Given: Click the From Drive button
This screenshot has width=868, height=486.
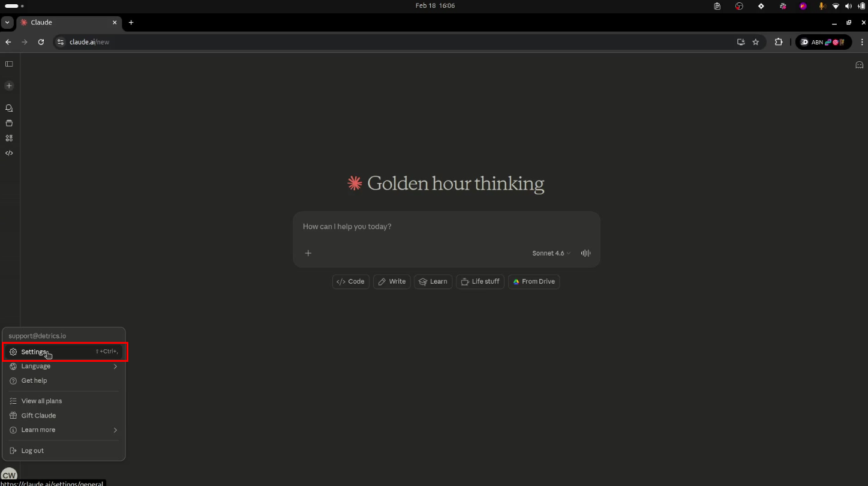Looking at the screenshot, I should [x=533, y=281].
